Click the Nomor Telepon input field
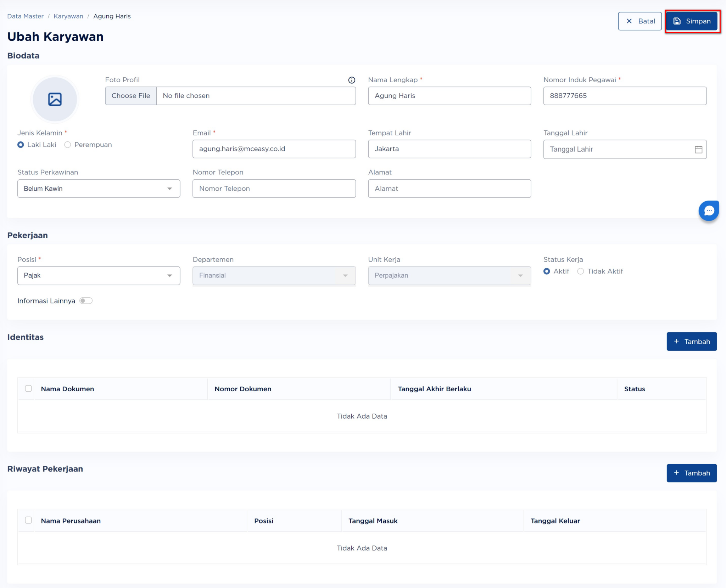Viewport: 726px width, 588px height. point(274,189)
